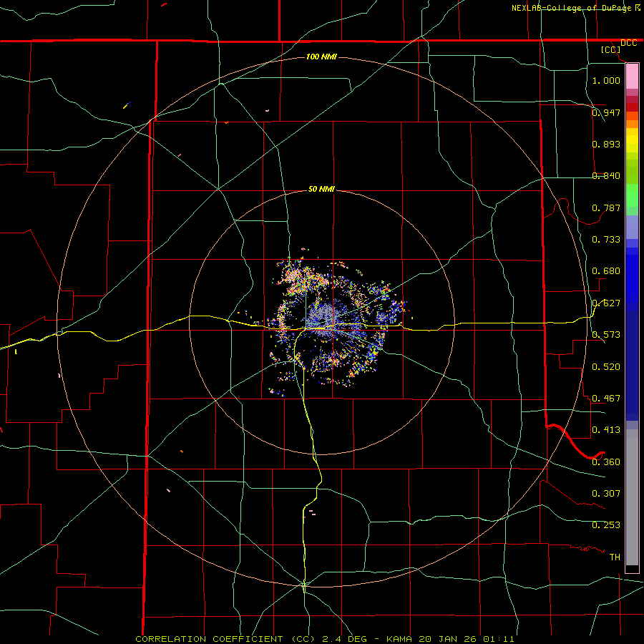Image resolution: width=644 pixels, height=644 pixels.
Task: Click the 0.840 scale value
Action: click(606, 176)
